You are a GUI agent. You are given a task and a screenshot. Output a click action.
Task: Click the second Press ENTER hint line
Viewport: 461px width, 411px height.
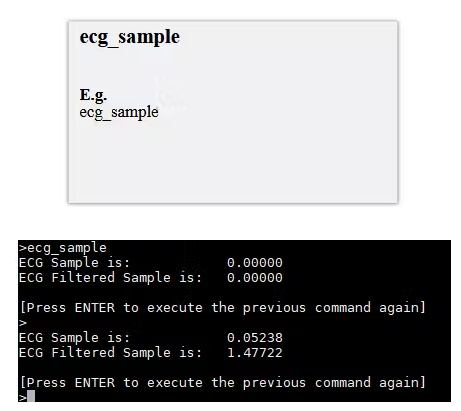(223, 383)
